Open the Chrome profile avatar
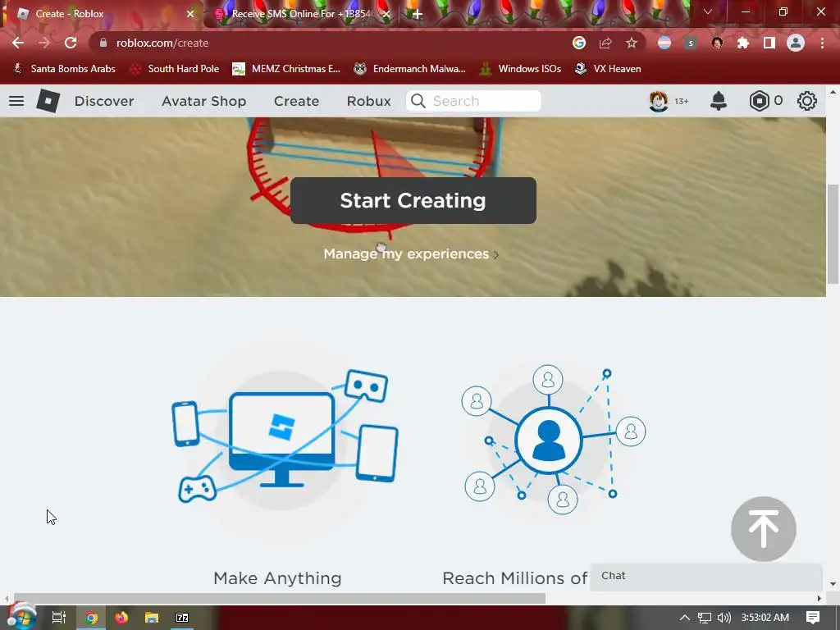 pos(796,43)
